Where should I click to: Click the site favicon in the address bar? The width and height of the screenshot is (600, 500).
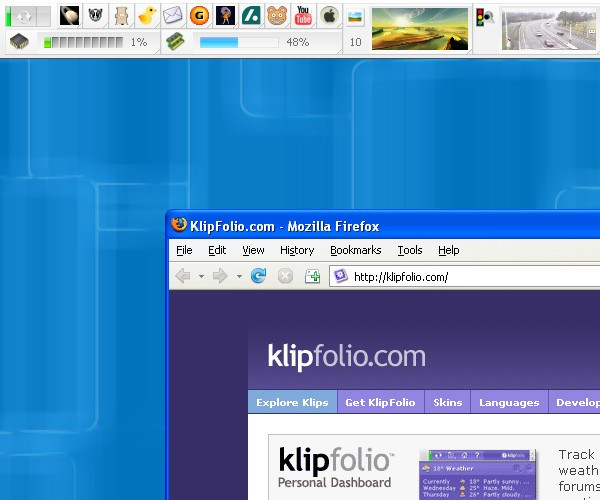click(340, 275)
